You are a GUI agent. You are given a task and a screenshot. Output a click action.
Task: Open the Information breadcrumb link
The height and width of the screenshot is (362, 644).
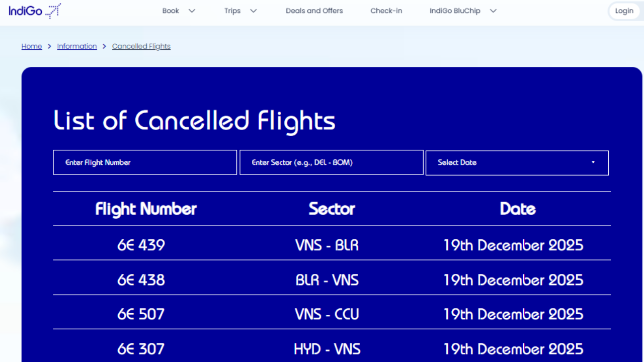click(x=77, y=46)
